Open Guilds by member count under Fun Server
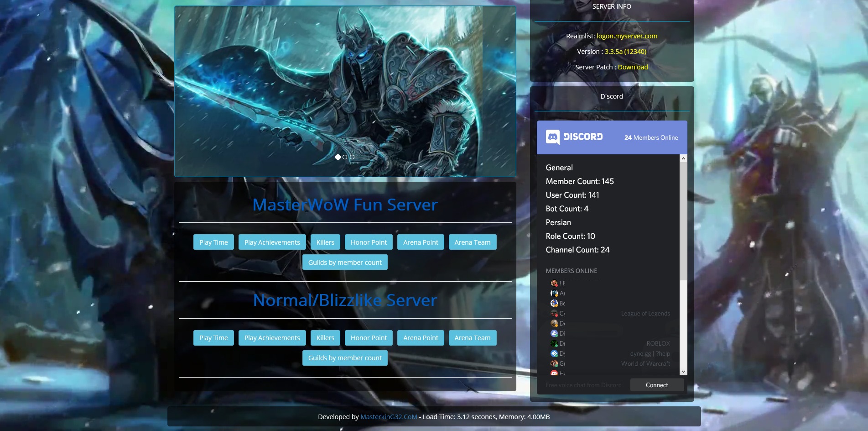Screen dimensions: 868x431 (x=345, y=262)
